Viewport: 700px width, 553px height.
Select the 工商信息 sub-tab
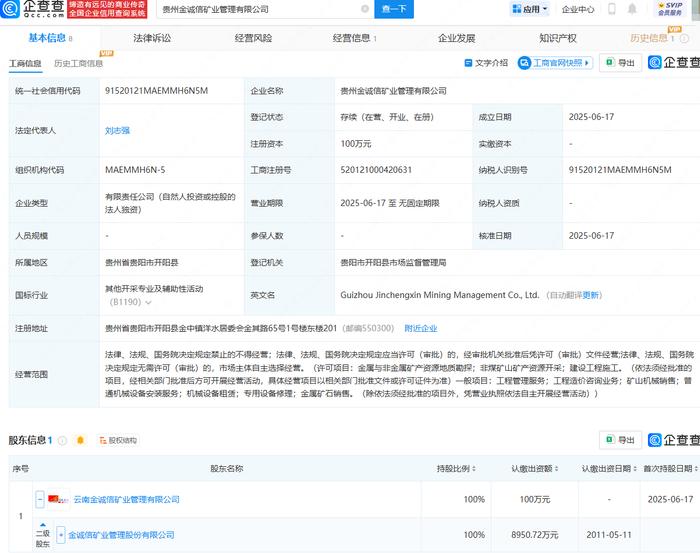25,63
